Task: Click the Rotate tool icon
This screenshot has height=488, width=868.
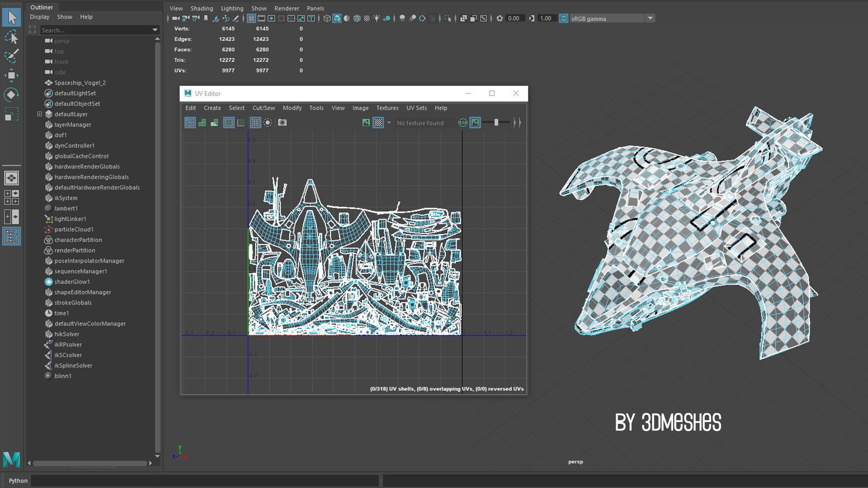Action: [11, 94]
